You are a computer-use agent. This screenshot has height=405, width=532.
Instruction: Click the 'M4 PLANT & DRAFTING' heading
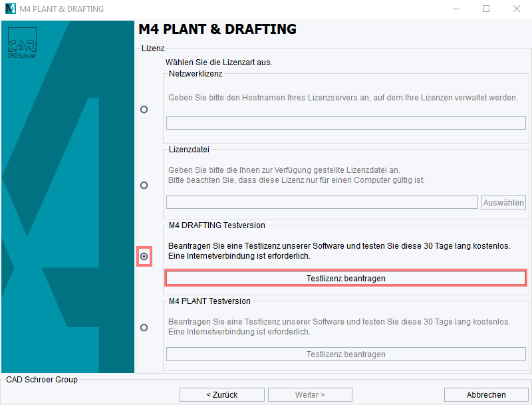[x=217, y=29]
